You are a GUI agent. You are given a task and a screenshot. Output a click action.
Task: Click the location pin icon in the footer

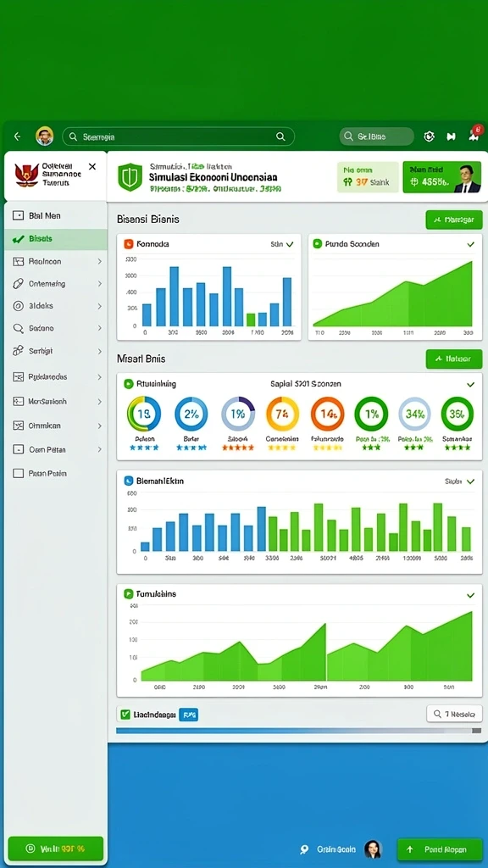(x=304, y=849)
